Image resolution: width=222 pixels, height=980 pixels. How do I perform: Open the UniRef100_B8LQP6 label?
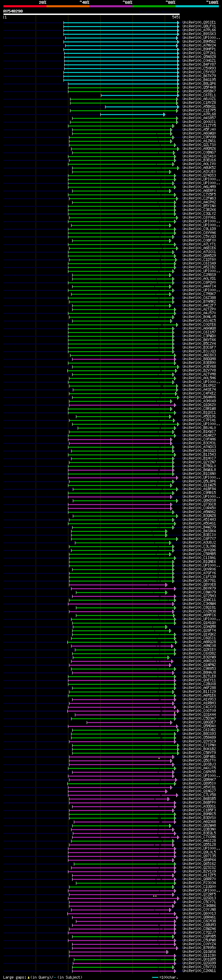tap(199, 84)
